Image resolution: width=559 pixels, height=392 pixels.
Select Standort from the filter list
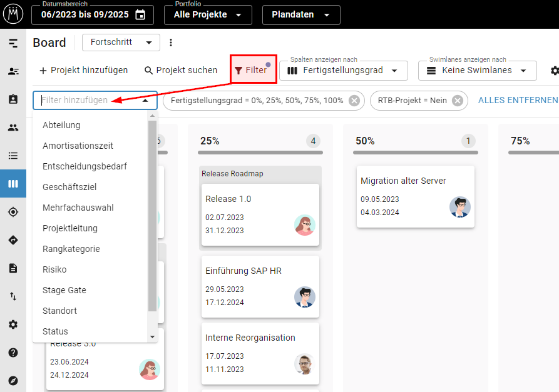point(90,311)
